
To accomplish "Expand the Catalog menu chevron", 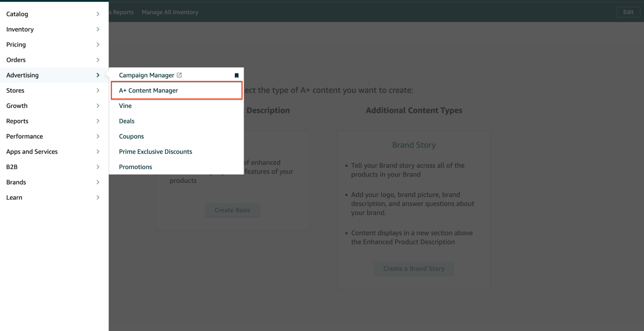I will pos(98,14).
